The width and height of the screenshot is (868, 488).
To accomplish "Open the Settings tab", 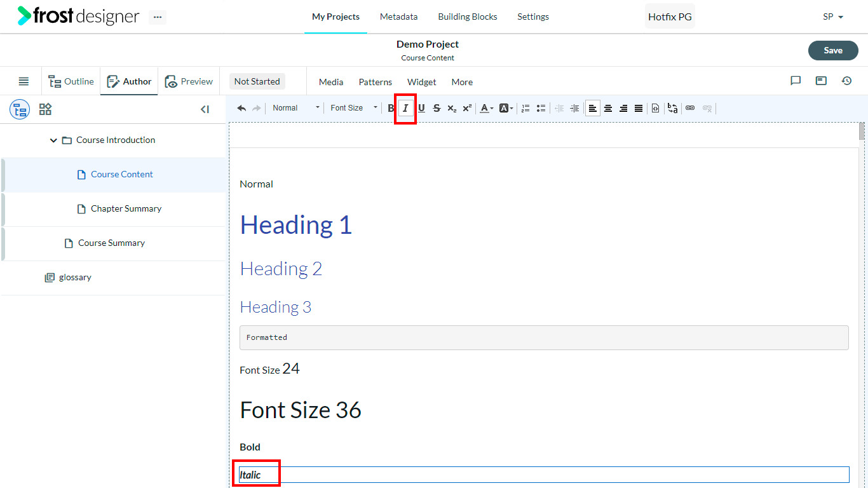I will 533,17.
